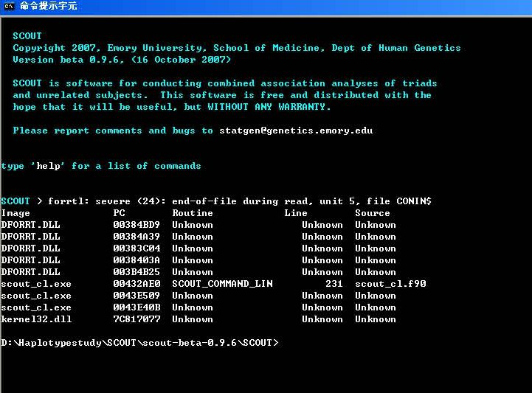The height and width of the screenshot is (393, 532).
Task: Click the PC value 00432AE0
Action: (137, 284)
